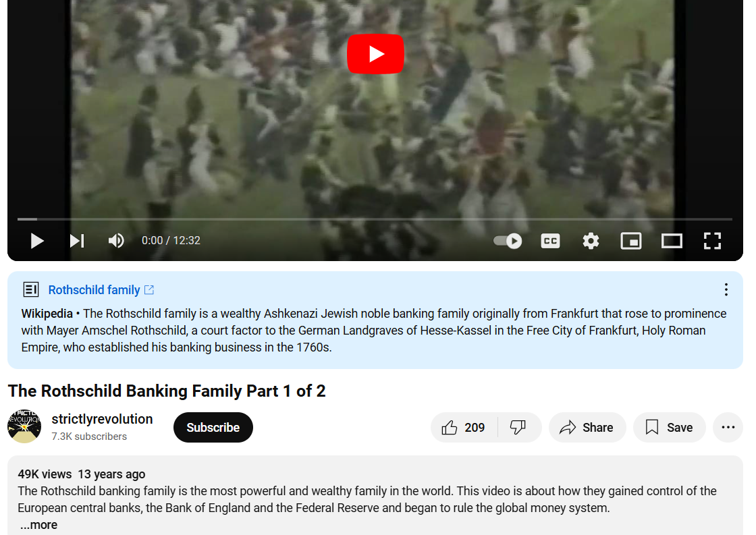Image resolution: width=756 pixels, height=535 pixels.
Task: Enter full screen mode
Action: pos(712,240)
